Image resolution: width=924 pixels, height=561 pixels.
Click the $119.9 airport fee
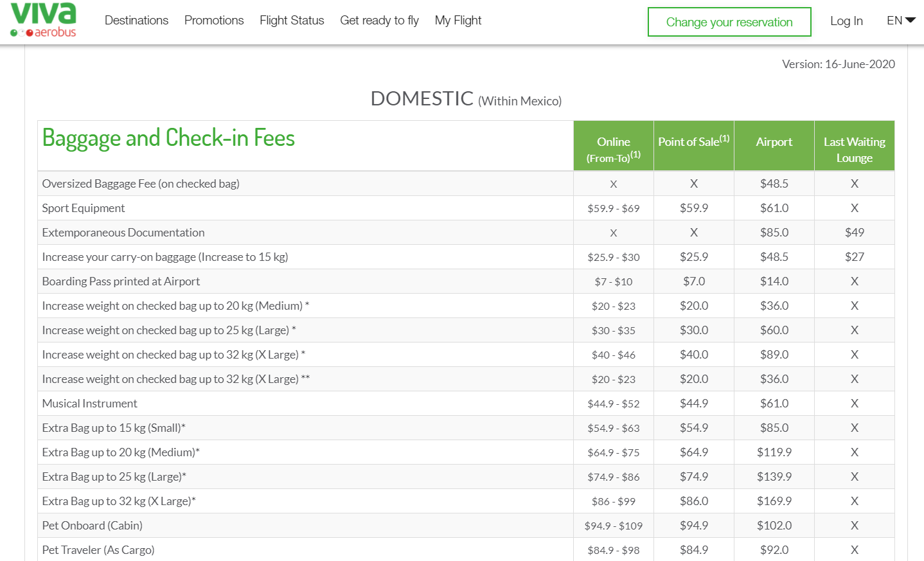(774, 452)
